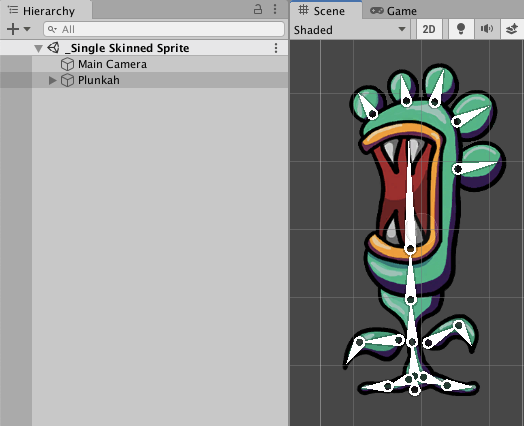Viewport: 524px width, 426px height.
Task: Open the Hierarchy panel three-dot menu
Action: tap(275, 9)
